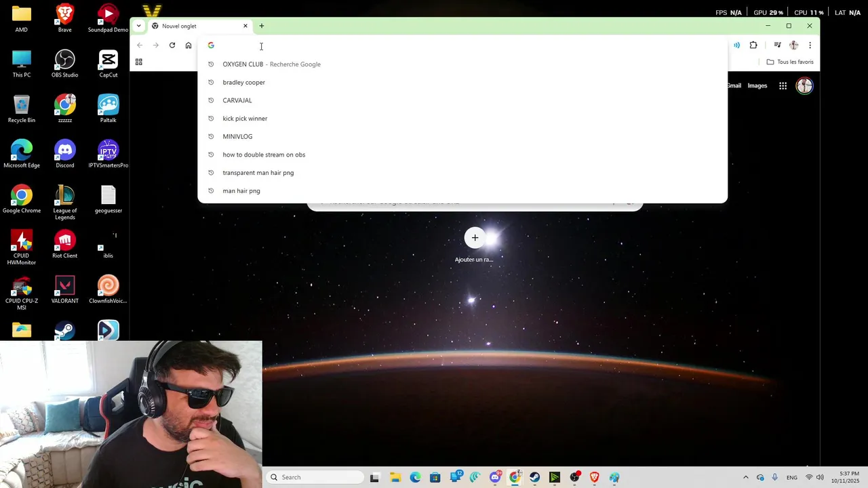The image size is (868, 488).
Task: Open the Chrome home page button
Action: pos(189,45)
